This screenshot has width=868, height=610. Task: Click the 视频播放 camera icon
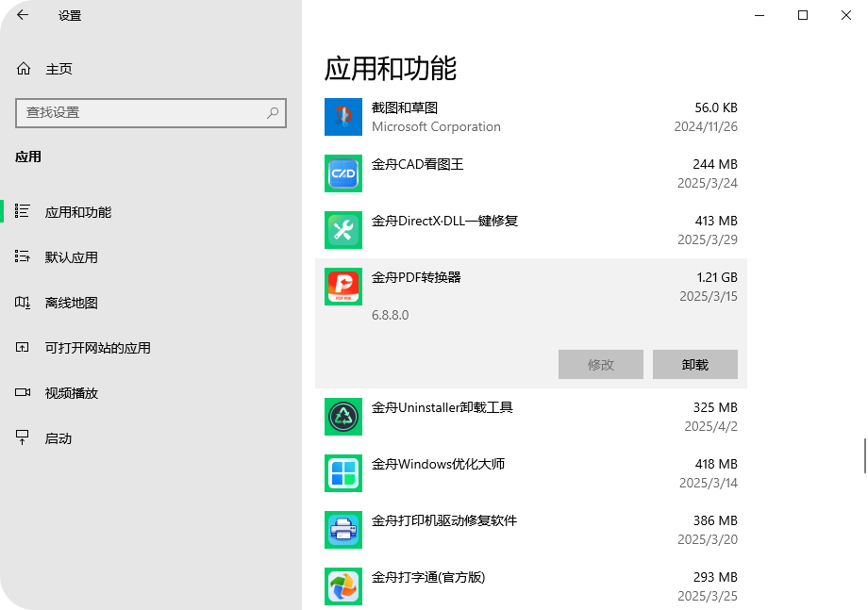point(22,392)
